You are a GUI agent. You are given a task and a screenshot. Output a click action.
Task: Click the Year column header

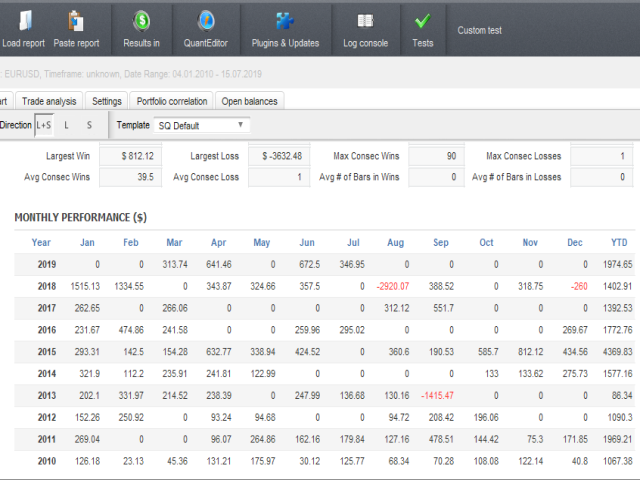[x=41, y=242]
